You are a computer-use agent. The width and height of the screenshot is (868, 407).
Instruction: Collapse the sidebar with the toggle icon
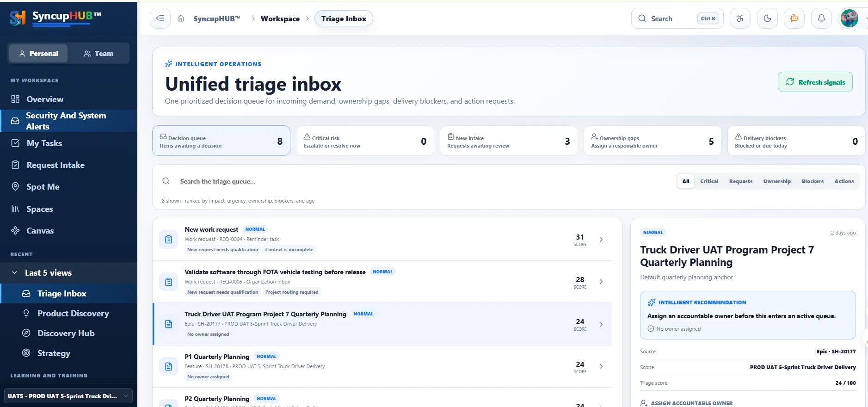pyautogui.click(x=160, y=18)
